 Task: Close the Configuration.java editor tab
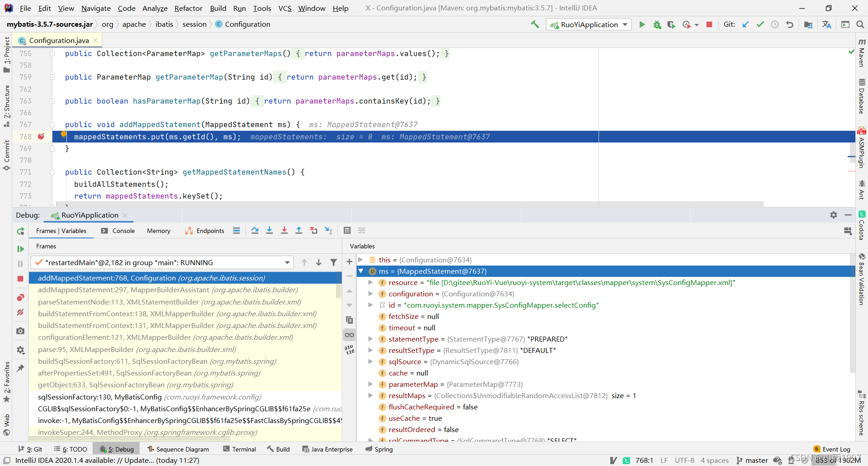click(95, 40)
